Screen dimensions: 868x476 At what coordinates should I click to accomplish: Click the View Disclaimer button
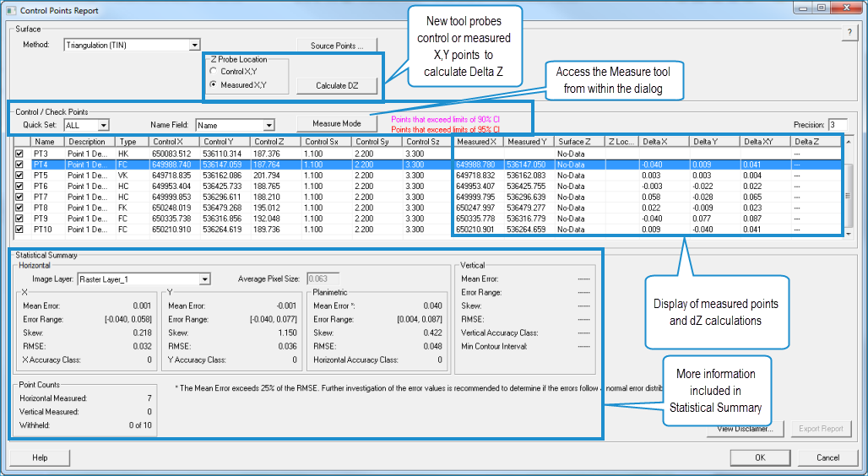(x=746, y=429)
